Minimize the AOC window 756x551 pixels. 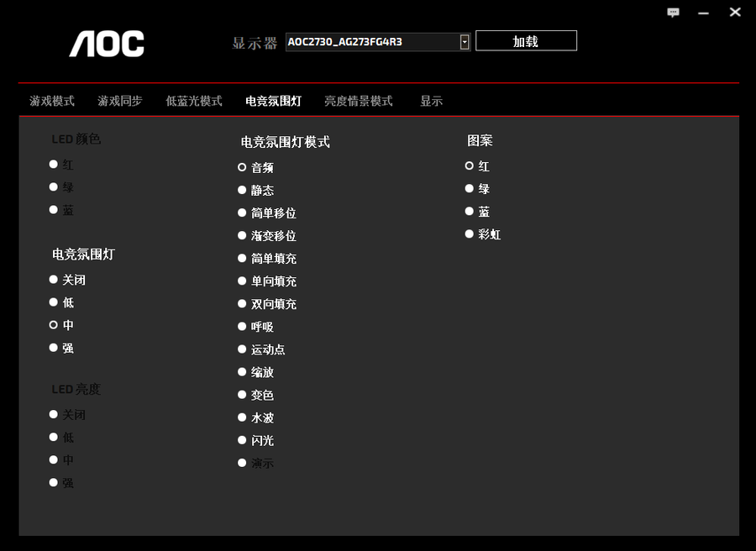703,13
